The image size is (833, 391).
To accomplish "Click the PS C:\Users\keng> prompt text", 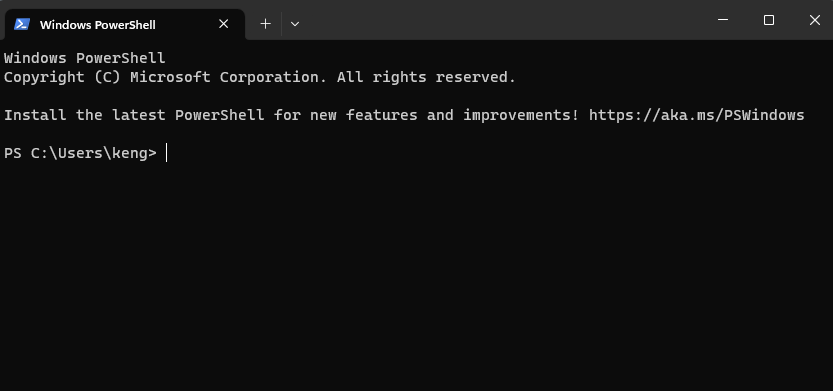I will [80, 153].
